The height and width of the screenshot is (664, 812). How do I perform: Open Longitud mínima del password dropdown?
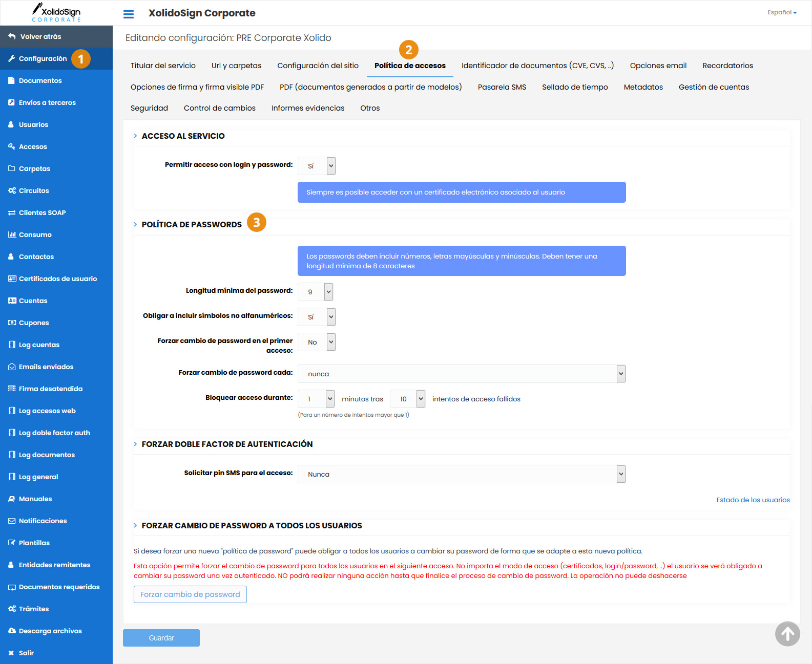(316, 292)
